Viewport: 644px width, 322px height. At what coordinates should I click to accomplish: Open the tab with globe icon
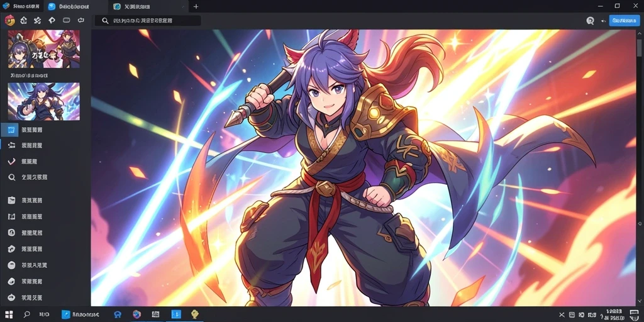(x=148, y=6)
